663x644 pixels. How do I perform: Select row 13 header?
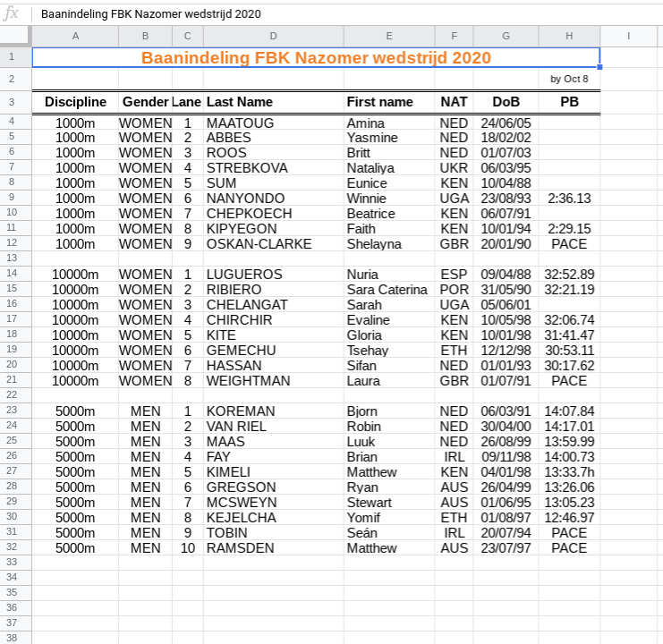click(15, 258)
